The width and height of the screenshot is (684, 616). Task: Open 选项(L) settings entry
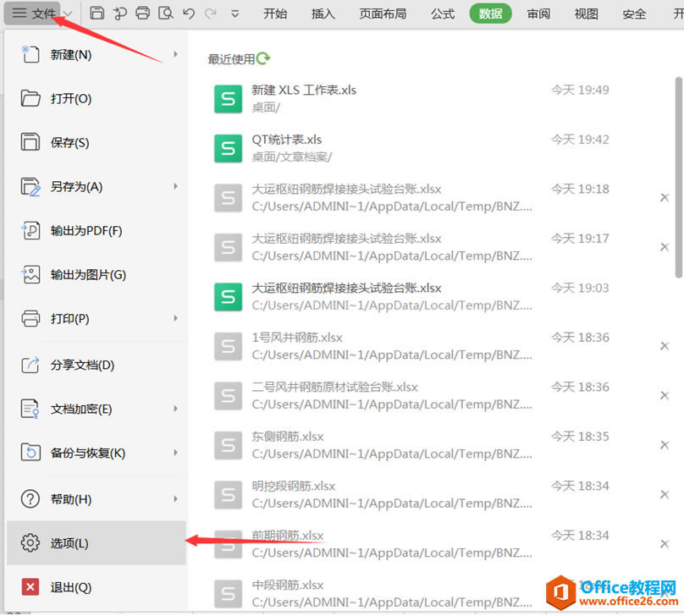(x=96, y=543)
